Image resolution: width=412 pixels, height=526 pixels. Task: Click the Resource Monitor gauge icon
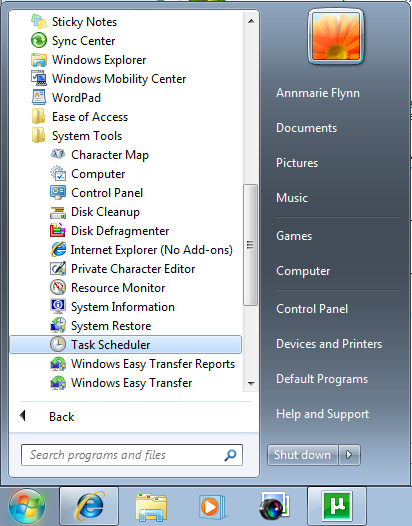pyautogui.click(x=58, y=288)
